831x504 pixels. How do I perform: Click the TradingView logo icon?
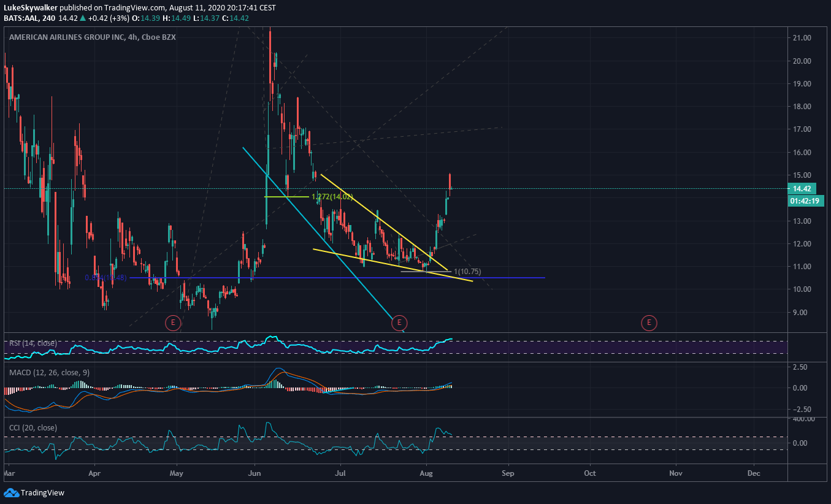click(x=11, y=492)
